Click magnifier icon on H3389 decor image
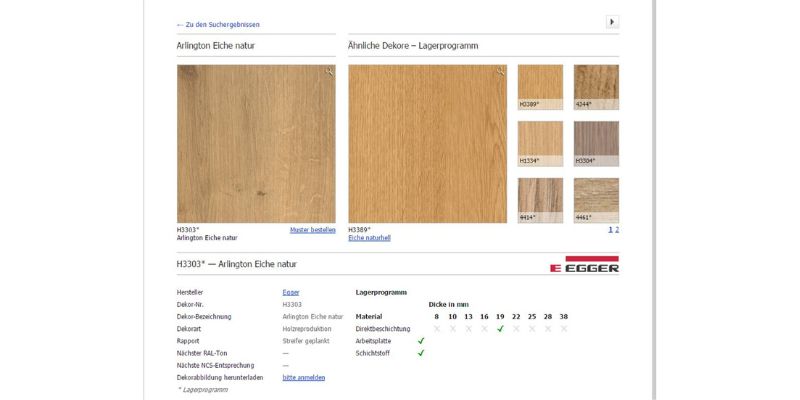This screenshot has height=400, width=800. click(x=500, y=72)
